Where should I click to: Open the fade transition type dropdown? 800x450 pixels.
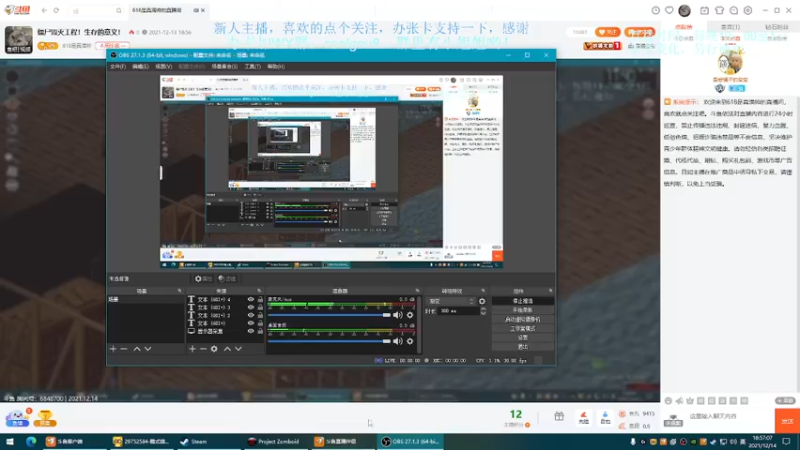452,302
